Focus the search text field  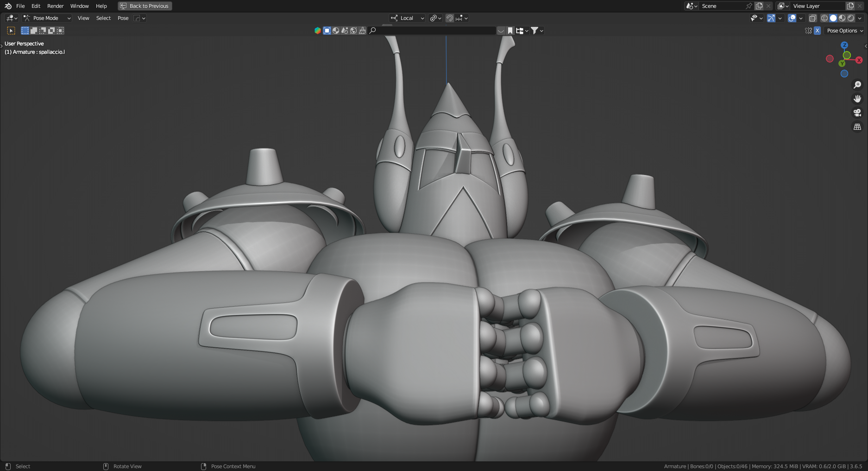[432, 31]
